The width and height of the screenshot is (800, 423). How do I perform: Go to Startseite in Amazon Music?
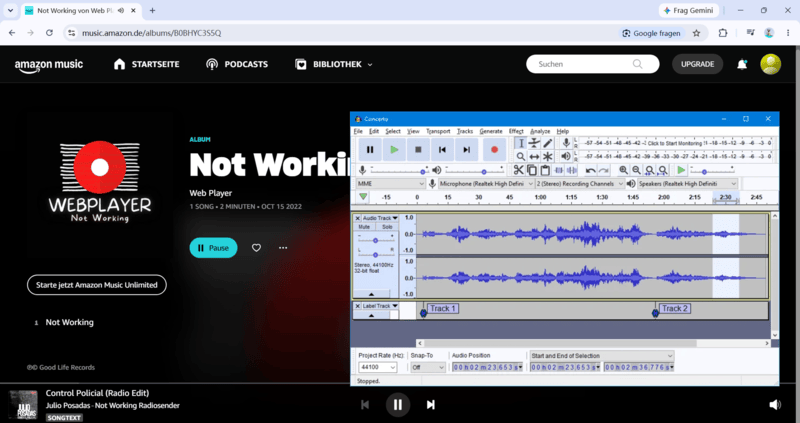tap(146, 64)
